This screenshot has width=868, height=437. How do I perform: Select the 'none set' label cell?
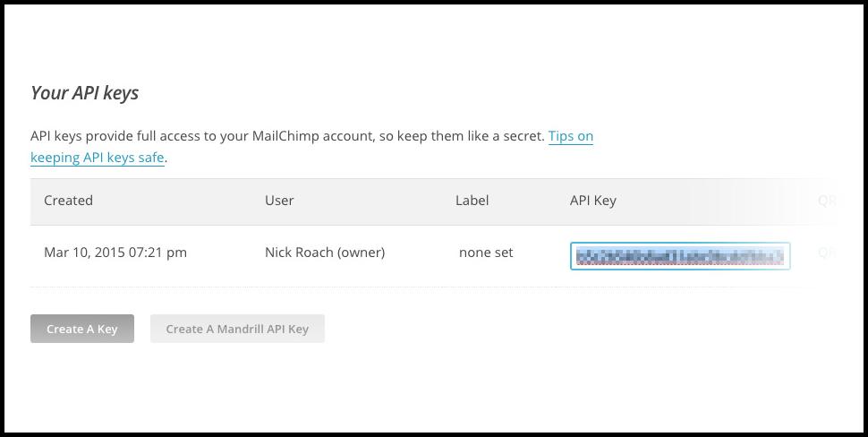click(486, 253)
